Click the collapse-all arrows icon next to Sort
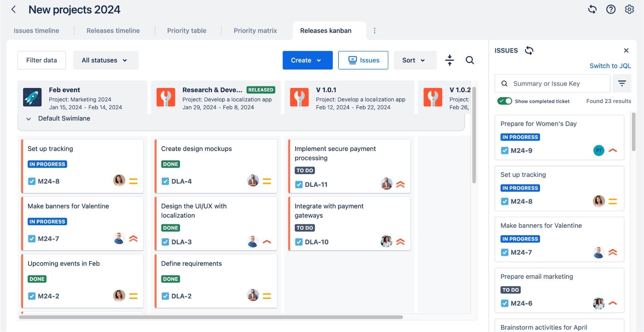 pyautogui.click(x=449, y=60)
